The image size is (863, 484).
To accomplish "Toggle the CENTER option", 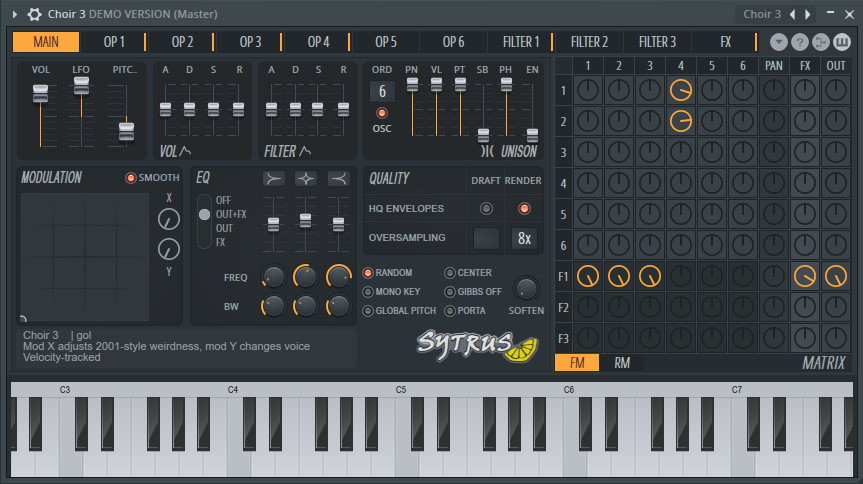I will [x=468, y=273].
